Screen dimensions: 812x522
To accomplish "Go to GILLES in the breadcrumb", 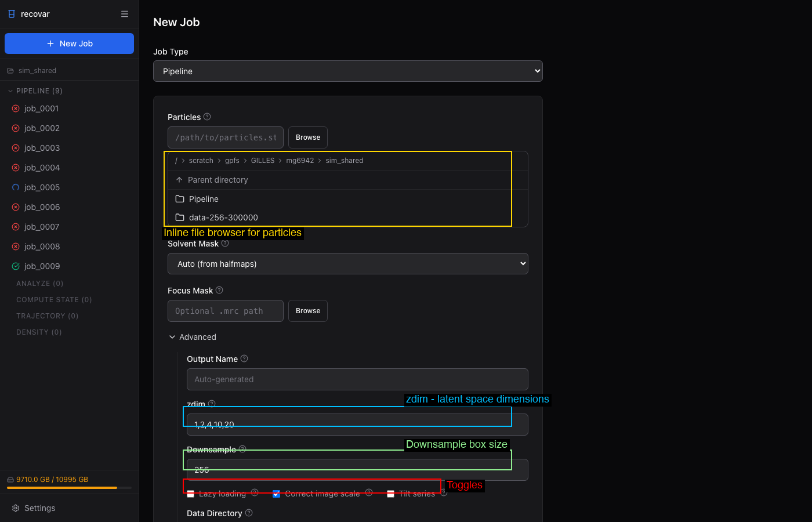I will (263, 161).
